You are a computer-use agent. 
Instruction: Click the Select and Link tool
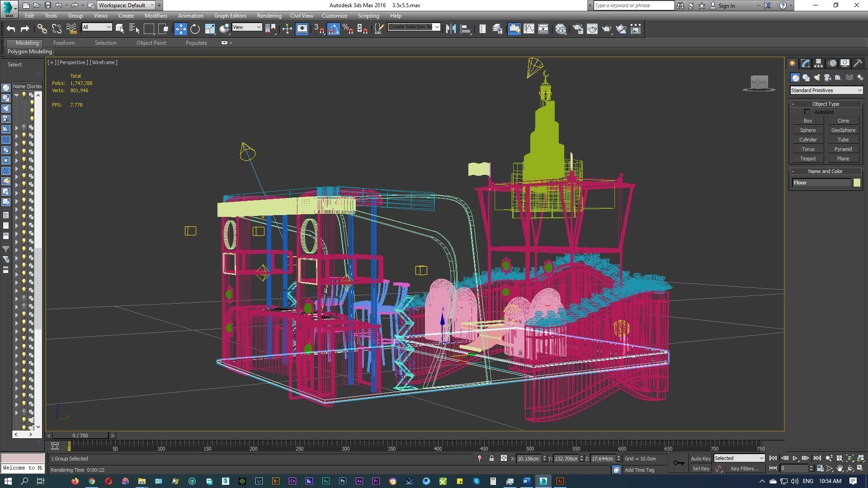[x=42, y=29]
